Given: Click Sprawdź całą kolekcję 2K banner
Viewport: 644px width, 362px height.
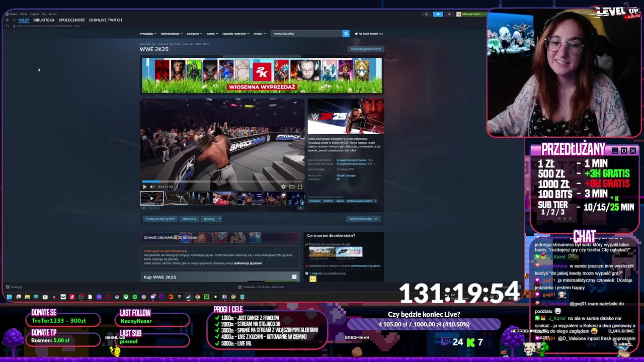Looking at the screenshot, I should pyautogui.click(x=220, y=237).
